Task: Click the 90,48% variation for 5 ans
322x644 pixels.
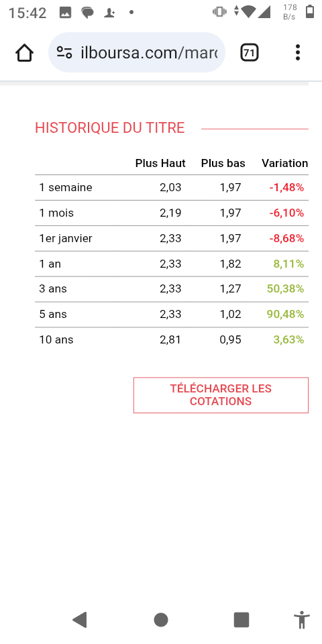Action: 286,314
